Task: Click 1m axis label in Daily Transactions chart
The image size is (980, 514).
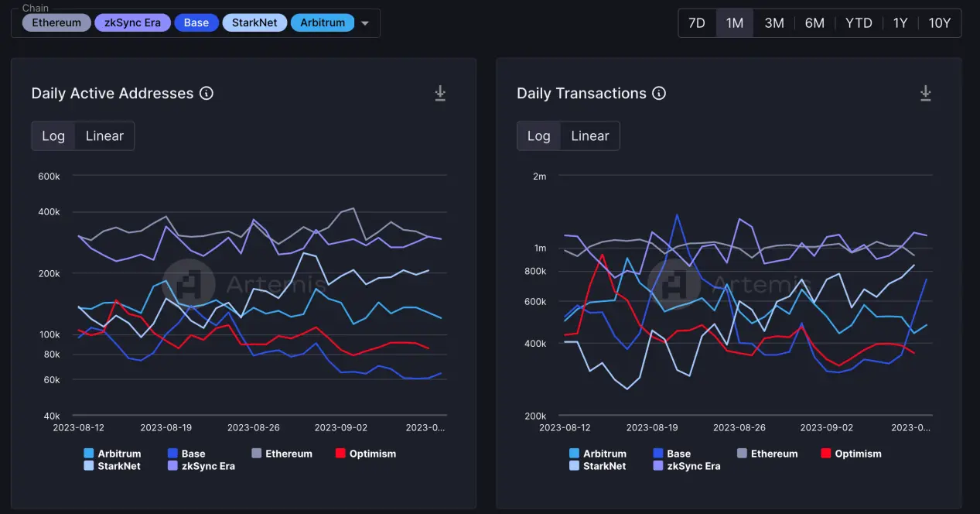Action: [540, 248]
